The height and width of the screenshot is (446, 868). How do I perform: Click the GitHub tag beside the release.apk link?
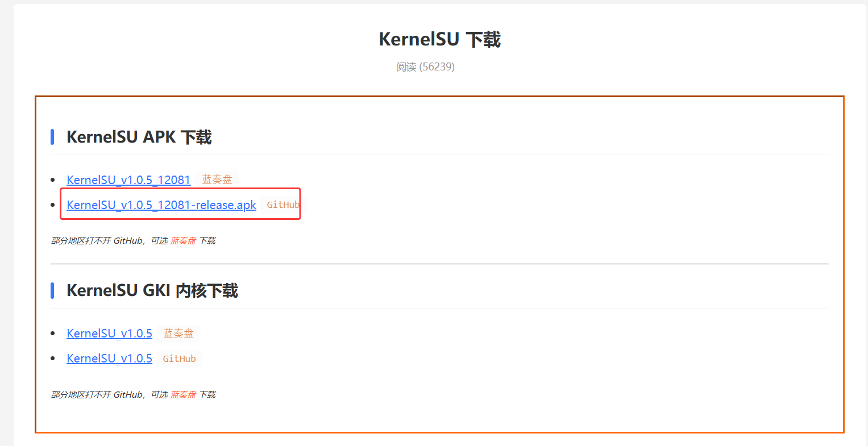(283, 205)
